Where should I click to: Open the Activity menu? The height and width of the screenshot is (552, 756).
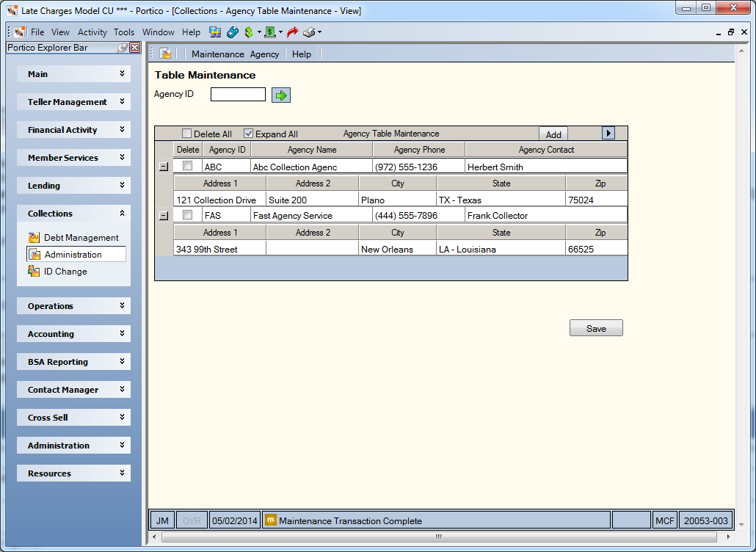[x=92, y=32]
